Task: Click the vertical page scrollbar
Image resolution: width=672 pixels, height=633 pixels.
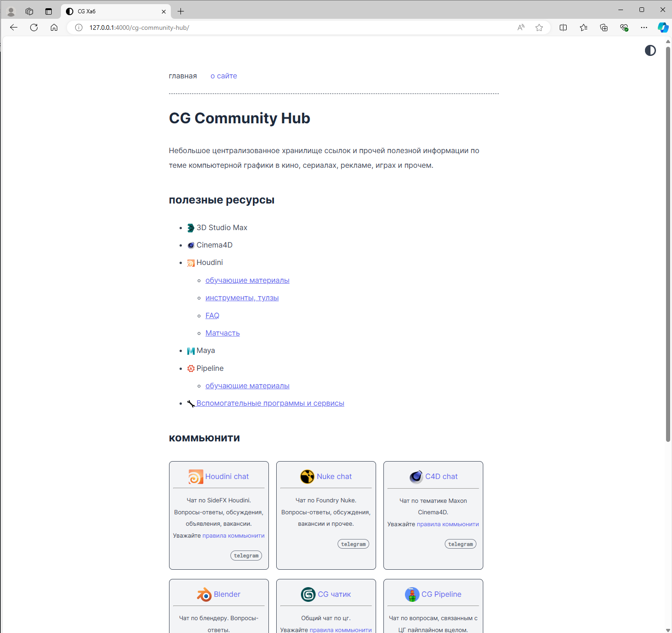Action: click(668, 243)
